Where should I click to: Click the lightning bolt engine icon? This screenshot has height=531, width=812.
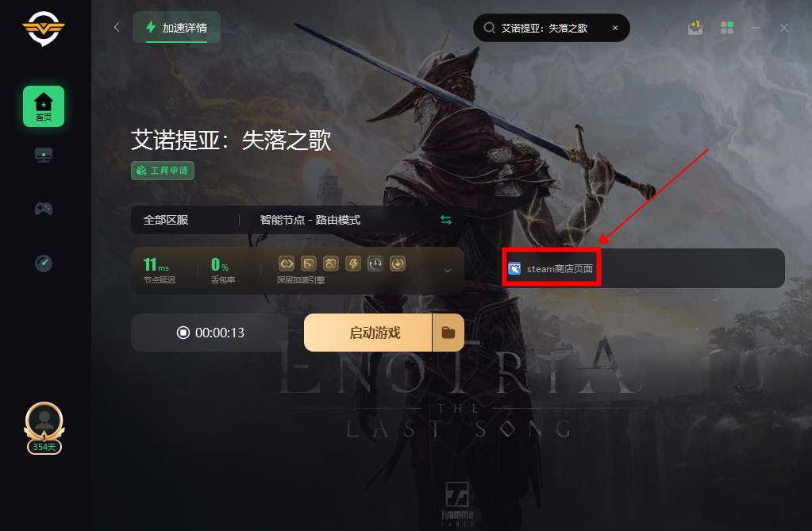[x=353, y=264]
